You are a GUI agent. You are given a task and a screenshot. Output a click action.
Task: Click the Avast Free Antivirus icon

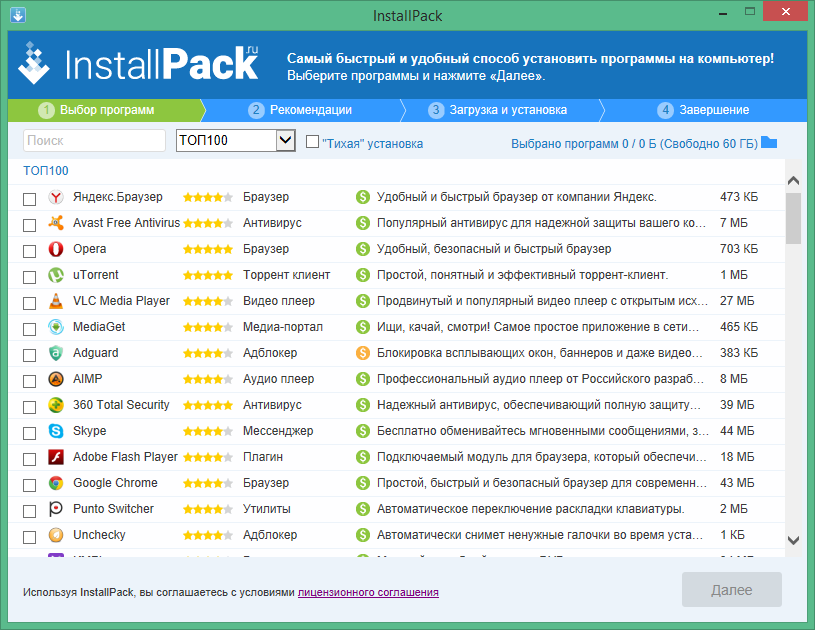pos(56,223)
